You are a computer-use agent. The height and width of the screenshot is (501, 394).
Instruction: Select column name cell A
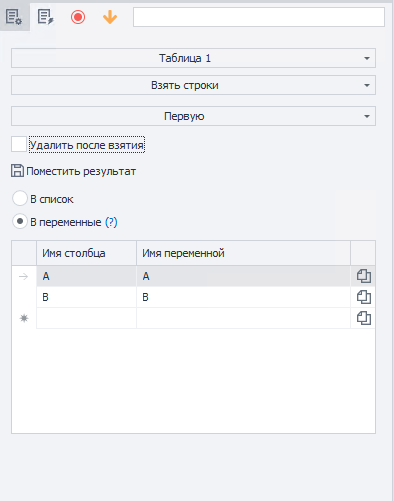86,276
